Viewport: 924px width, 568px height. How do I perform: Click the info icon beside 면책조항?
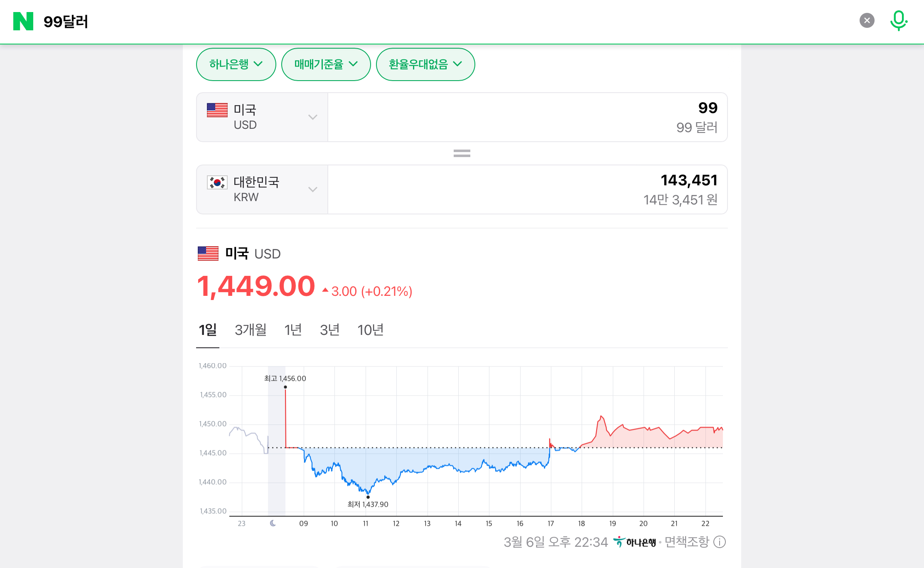point(720,542)
